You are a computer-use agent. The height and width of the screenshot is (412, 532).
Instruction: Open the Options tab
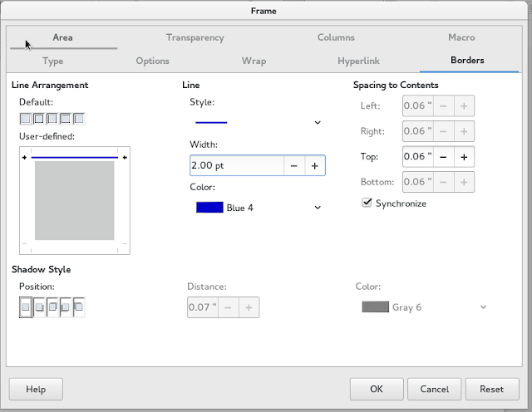[153, 61]
